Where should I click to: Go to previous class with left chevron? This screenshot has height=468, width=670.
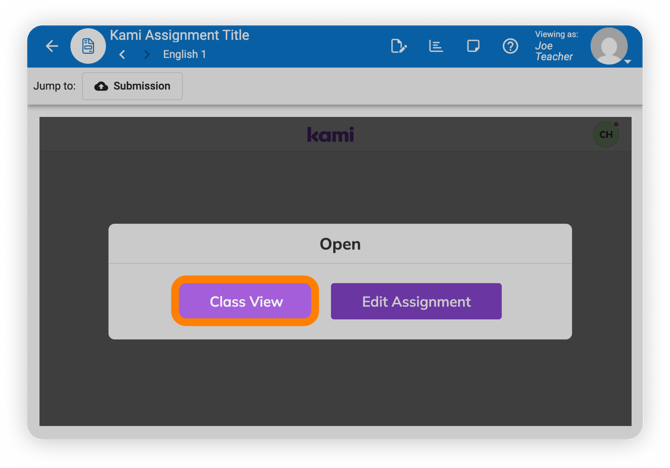pyautogui.click(x=123, y=54)
